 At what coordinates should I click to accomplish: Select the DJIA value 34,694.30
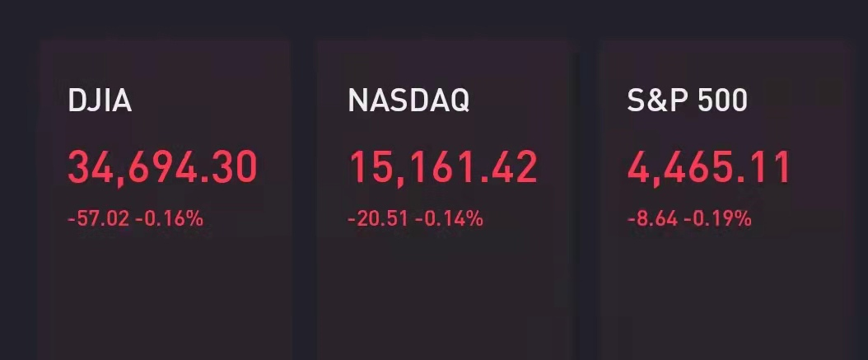[x=163, y=167]
